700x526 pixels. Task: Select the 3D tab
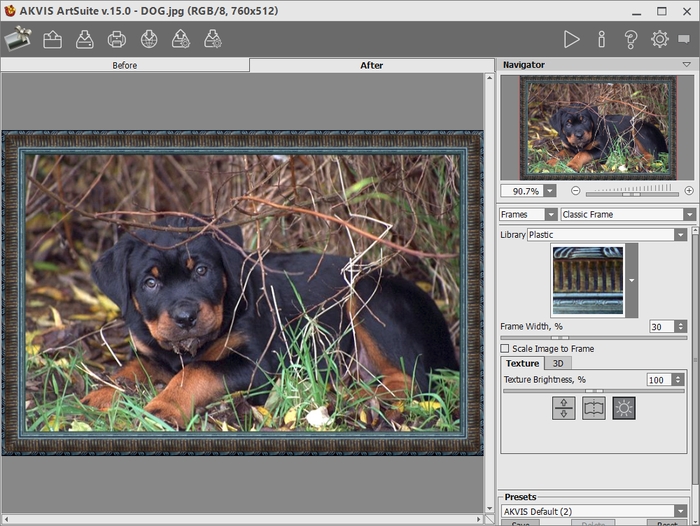[x=558, y=363]
